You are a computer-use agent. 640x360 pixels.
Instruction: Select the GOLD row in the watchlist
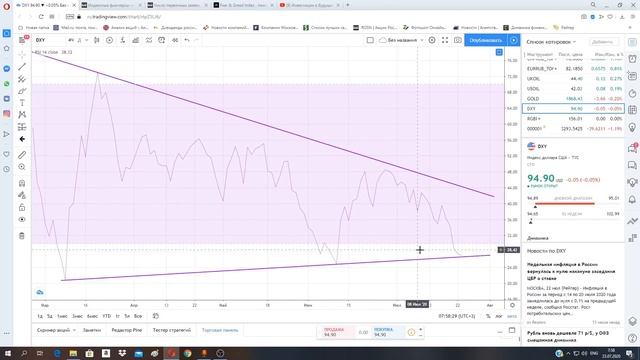pos(573,98)
